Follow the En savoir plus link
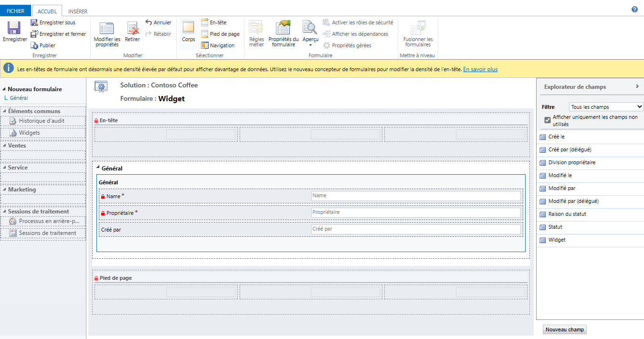 pyautogui.click(x=480, y=69)
